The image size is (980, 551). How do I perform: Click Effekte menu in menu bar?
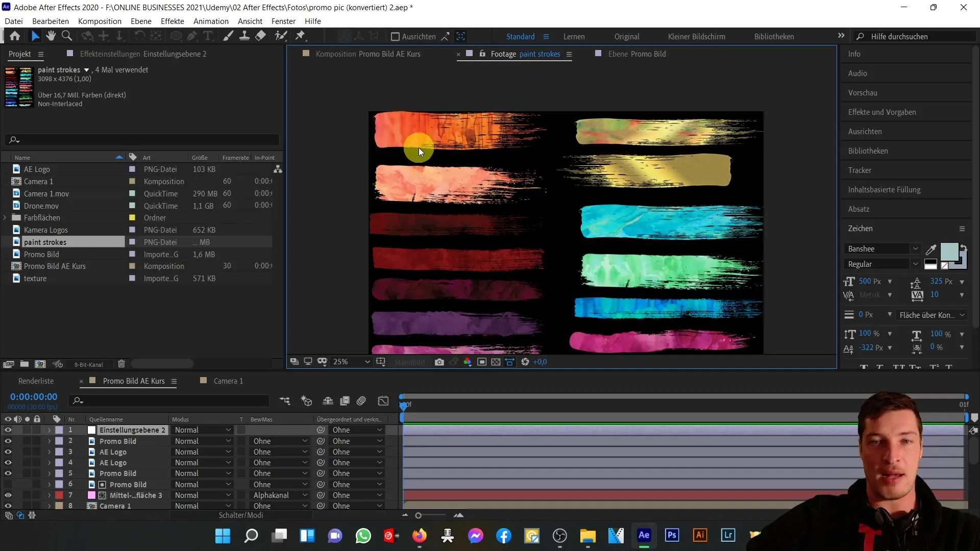click(x=173, y=21)
